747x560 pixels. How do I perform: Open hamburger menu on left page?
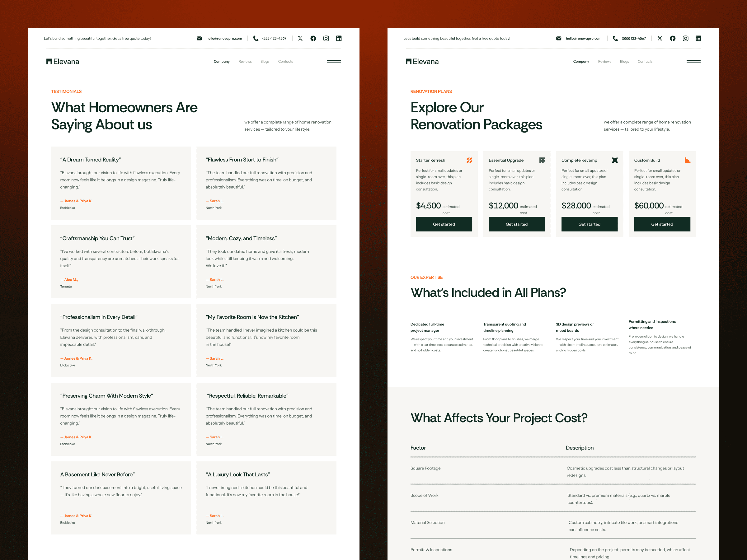pyautogui.click(x=334, y=61)
